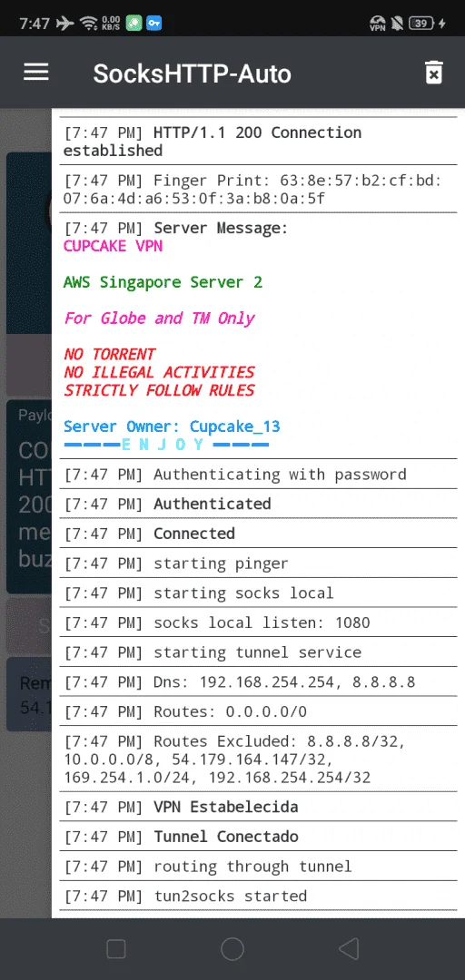The image size is (465, 980).
Task: Select the 'HTTP/1.1 200 Connection established' log entry
Action: click(259, 142)
